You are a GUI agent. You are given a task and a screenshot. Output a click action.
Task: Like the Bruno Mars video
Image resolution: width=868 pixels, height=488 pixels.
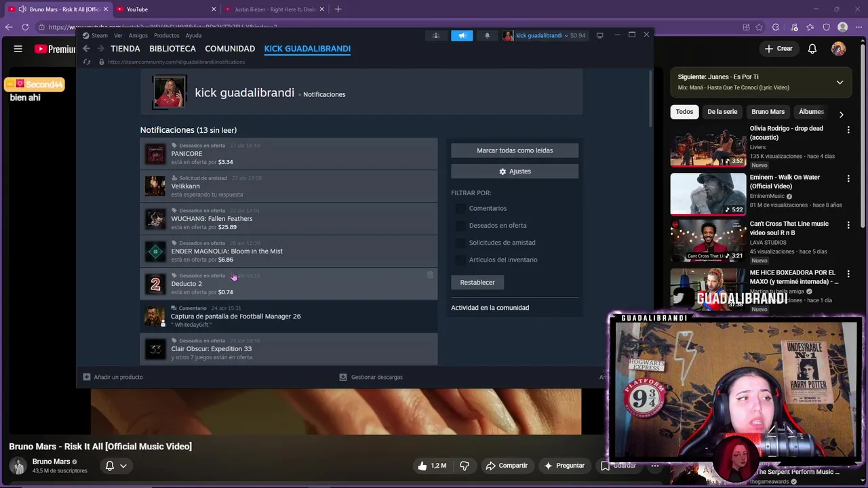tap(431, 466)
